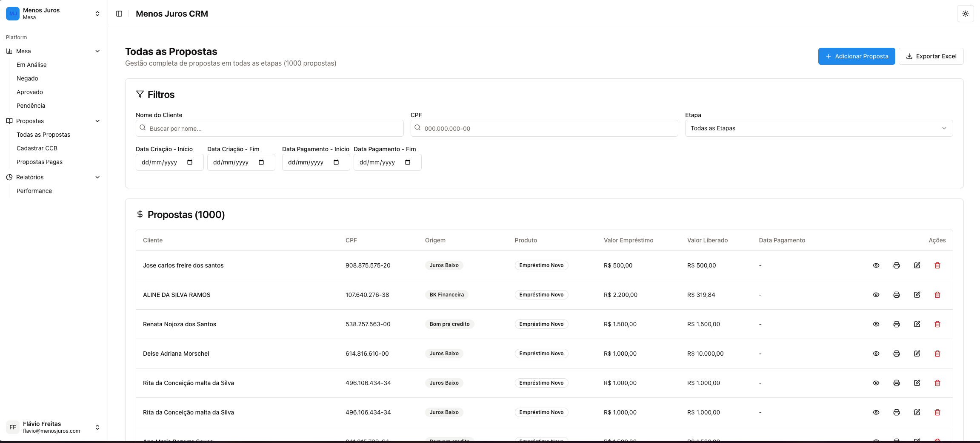The image size is (980, 443).
Task: Export the proposals to Excel
Action: point(931,56)
